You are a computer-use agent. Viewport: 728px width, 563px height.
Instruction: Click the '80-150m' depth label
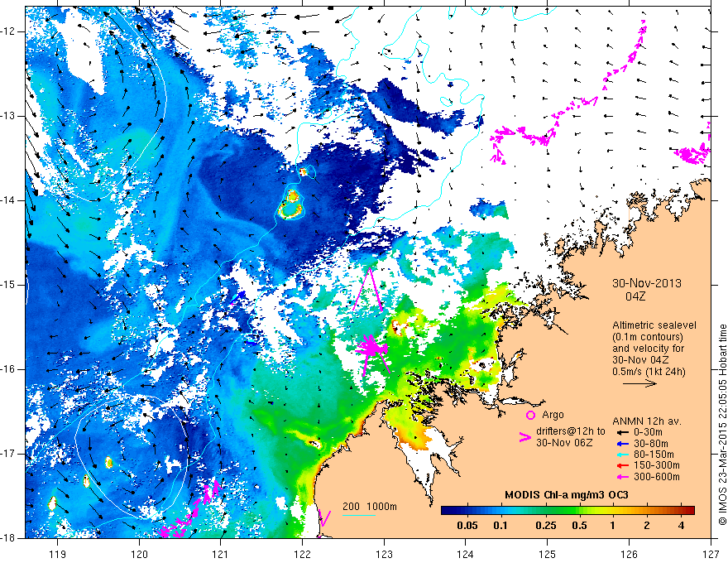(654, 455)
